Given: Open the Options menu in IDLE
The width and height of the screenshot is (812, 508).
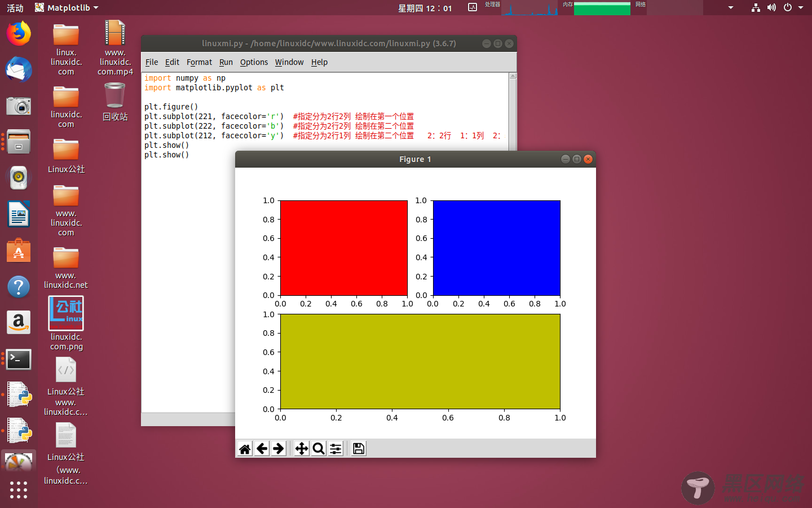Looking at the screenshot, I should 254,62.
